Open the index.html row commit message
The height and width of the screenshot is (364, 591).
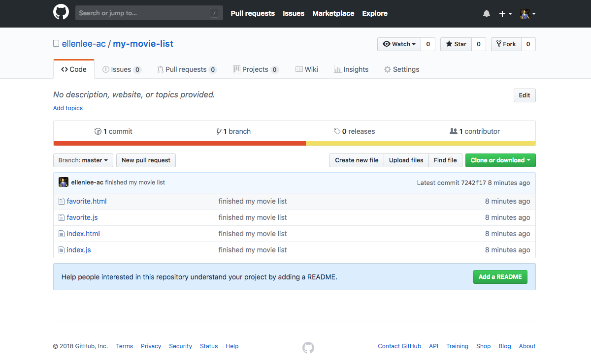(253, 234)
